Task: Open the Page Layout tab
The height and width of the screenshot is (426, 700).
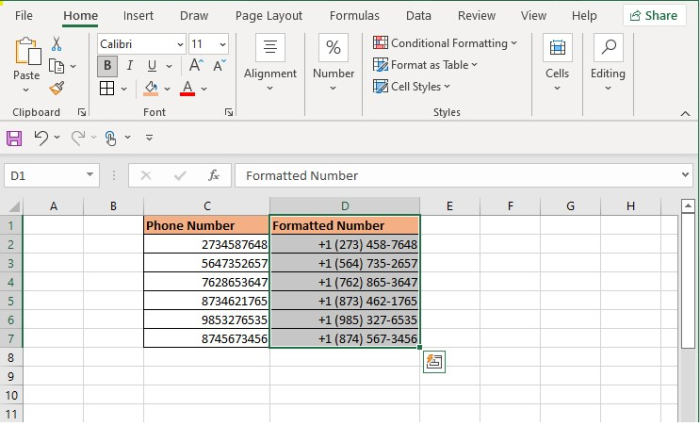Action: click(269, 16)
